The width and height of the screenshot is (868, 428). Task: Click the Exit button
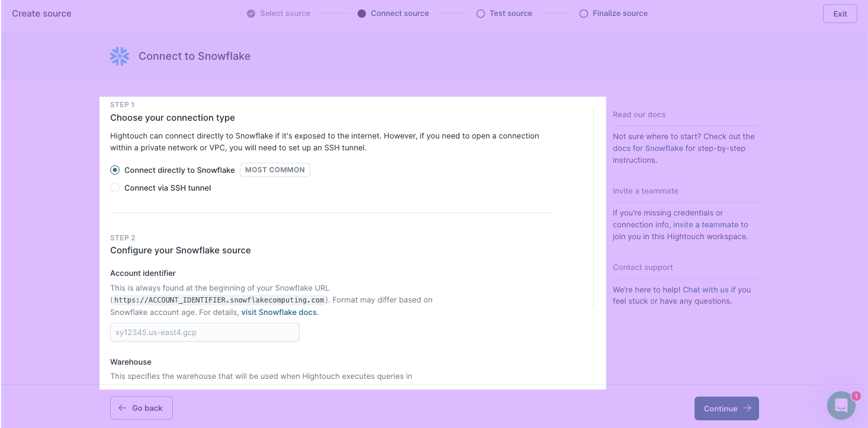pos(840,14)
